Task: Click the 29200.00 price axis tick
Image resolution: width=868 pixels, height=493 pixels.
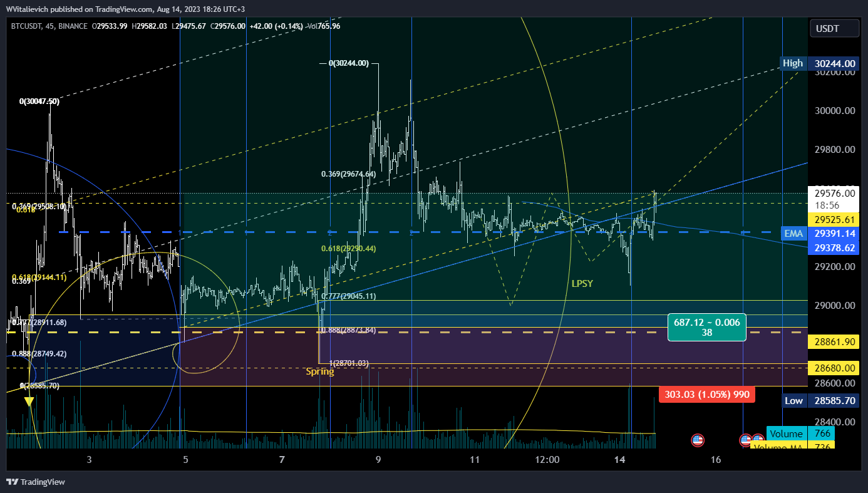Action: pos(835,266)
